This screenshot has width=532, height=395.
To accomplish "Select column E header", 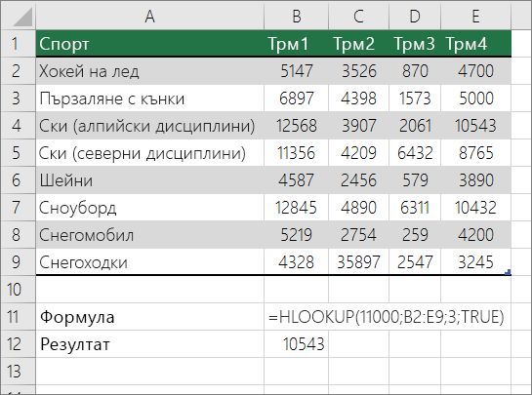I will (x=475, y=16).
